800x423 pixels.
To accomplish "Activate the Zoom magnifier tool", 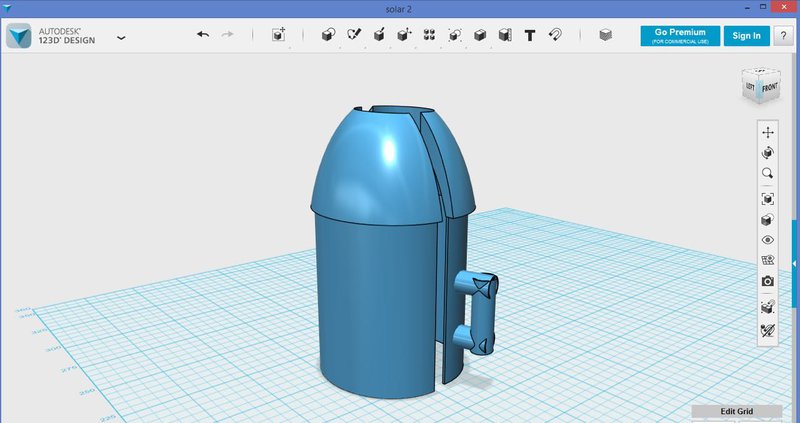I will click(x=767, y=173).
